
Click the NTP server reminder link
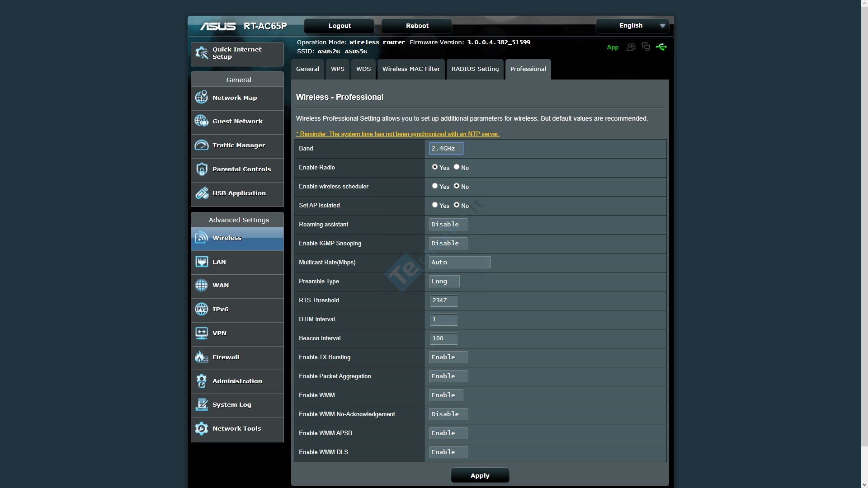tap(397, 134)
